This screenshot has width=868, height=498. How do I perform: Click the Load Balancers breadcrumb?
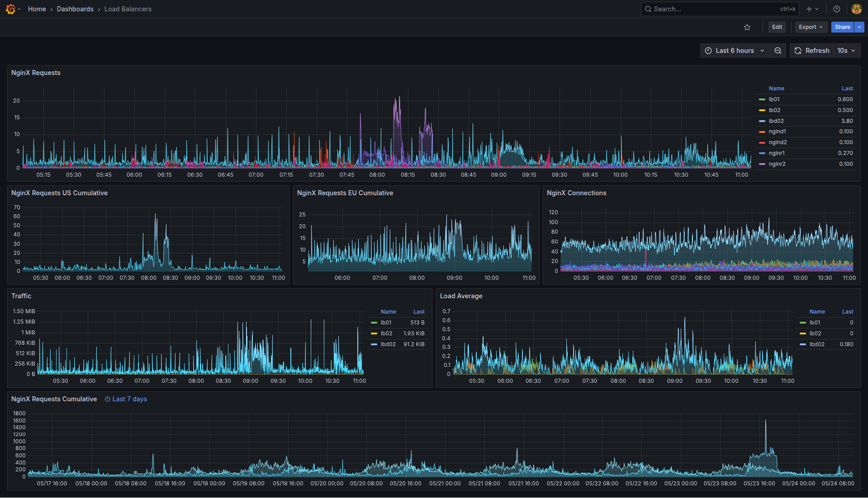click(128, 9)
